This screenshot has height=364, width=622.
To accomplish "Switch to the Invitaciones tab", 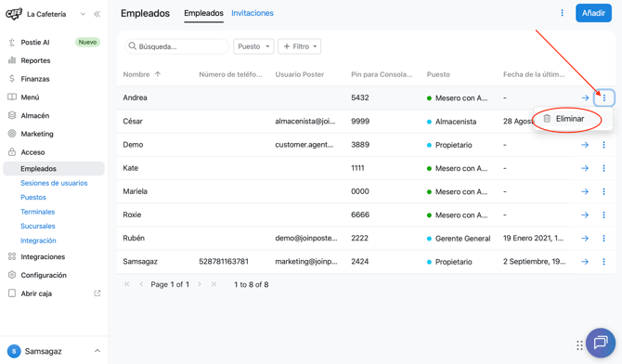I will (x=253, y=13).
